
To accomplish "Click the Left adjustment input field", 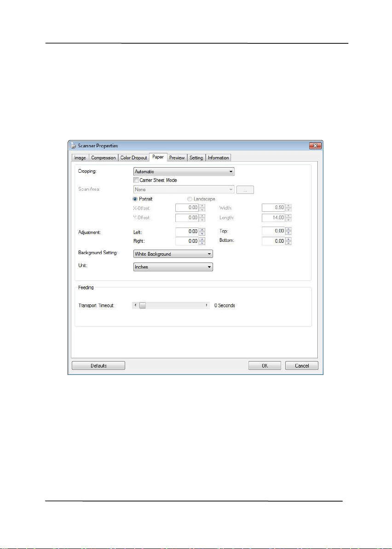I will 187,231.
